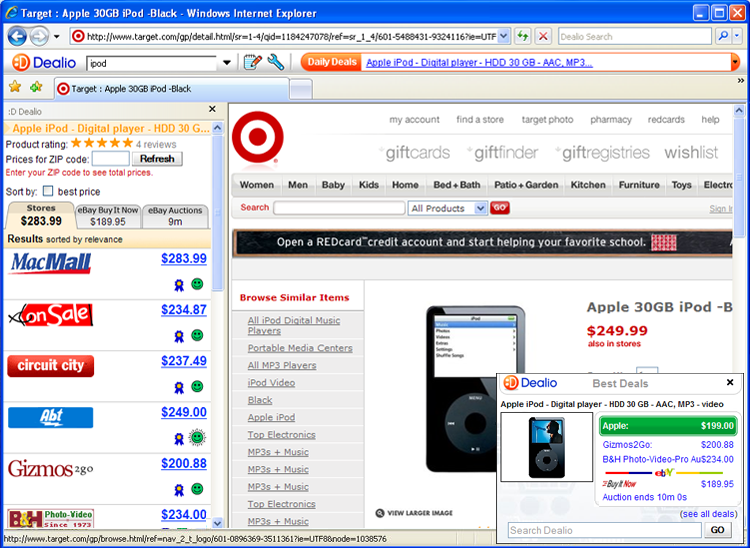Open the Gizmos2go $200.88 price link

tap(184, 463)
